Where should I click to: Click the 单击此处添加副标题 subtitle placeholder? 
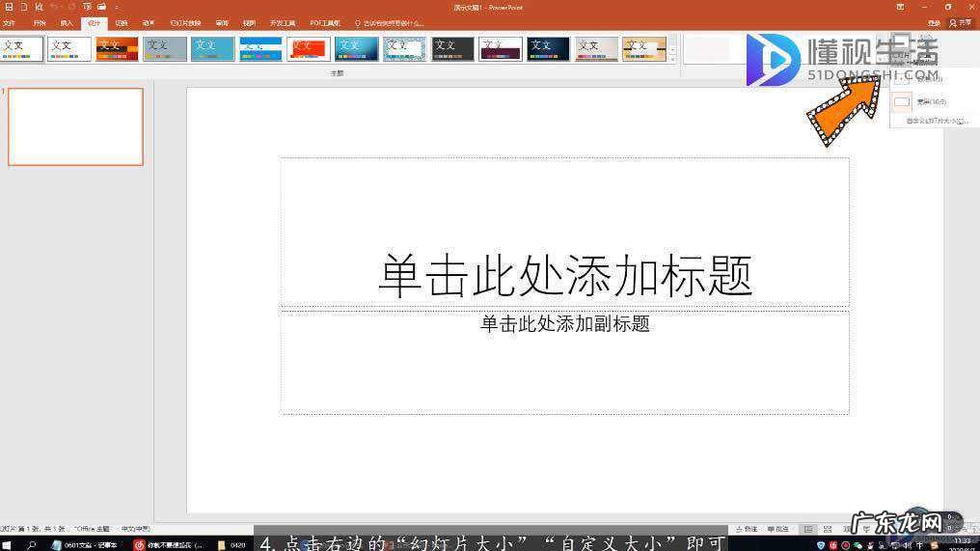point(564,362)
